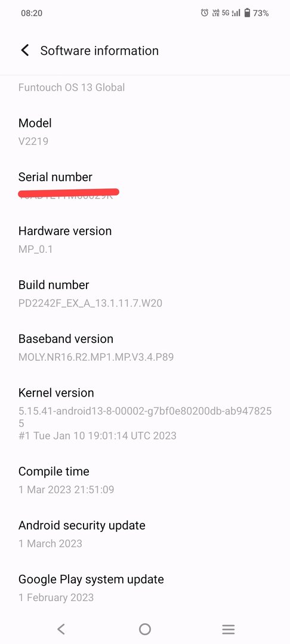Open the Hardware version item

(145, 240)
